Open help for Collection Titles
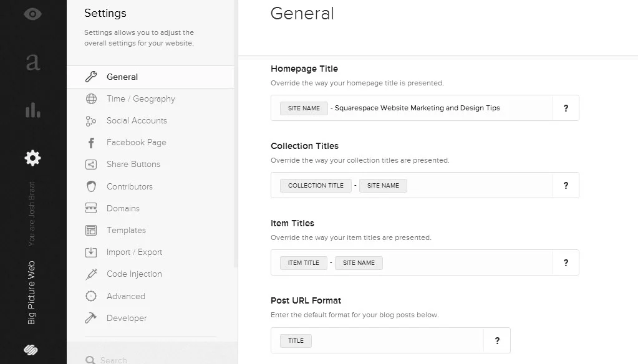 tap(565, 185)
